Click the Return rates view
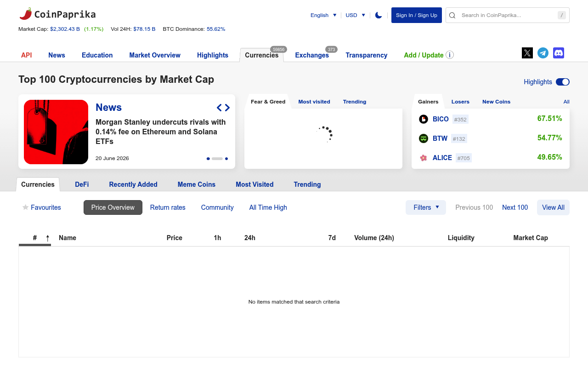This screenshot has width=588, height=368. tap(168, 207)
